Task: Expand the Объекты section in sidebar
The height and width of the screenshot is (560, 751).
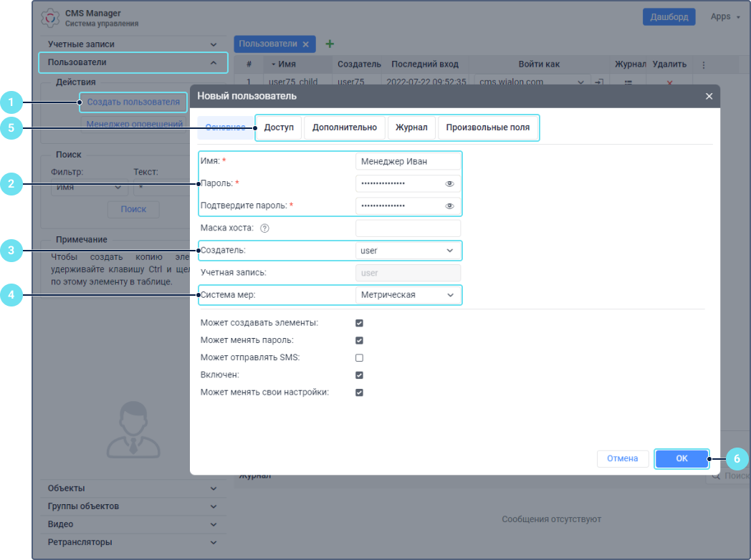Action: (x=133, y=488)
